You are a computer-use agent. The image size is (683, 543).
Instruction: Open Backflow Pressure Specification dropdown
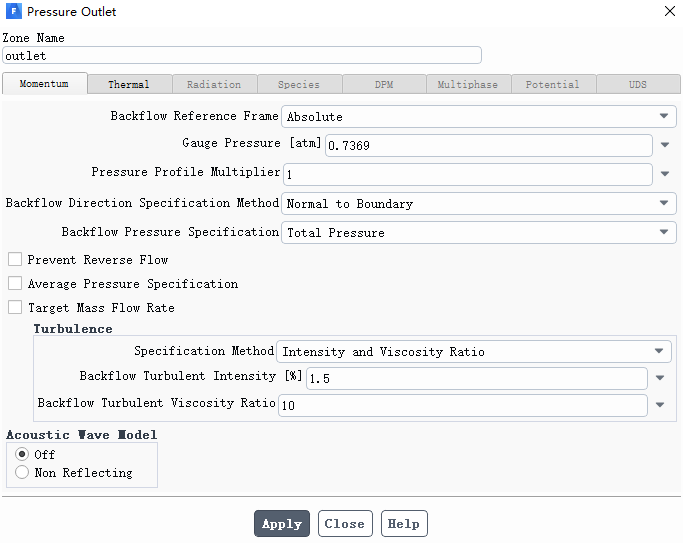pyautogui.click(x=478, y=233)
